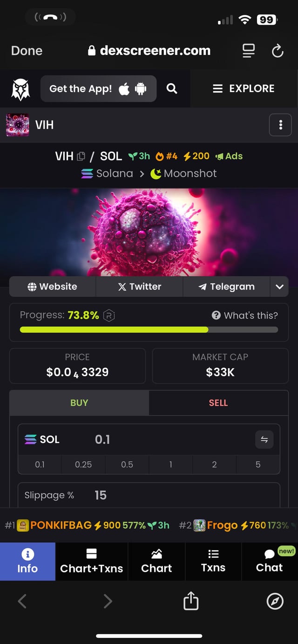Open the VIH three-dot options menu
The image size is (298, 644).
pos(280,125)
